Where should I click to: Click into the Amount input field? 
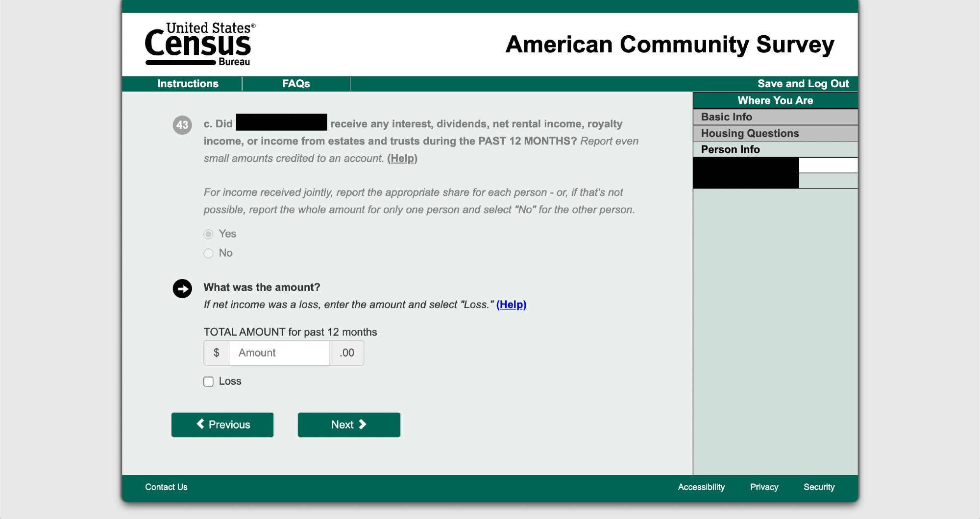(x=279, y=353)
